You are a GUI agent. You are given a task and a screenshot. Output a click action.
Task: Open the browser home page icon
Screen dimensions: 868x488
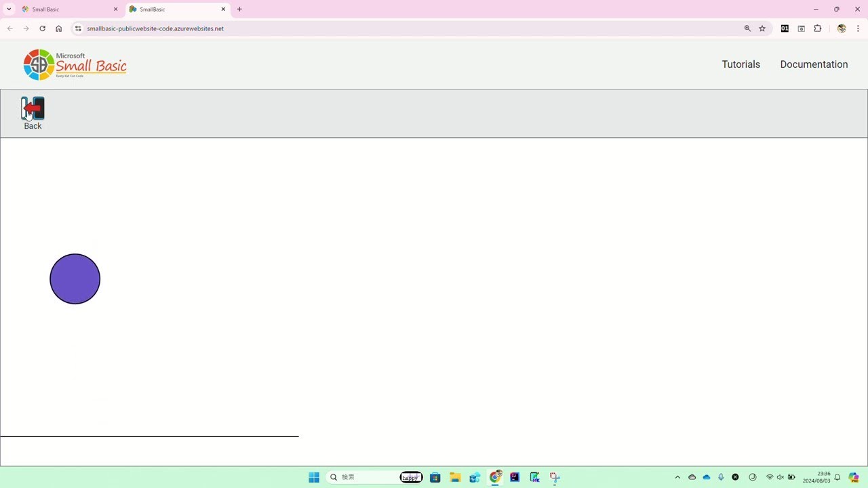[x=58, y=28]
